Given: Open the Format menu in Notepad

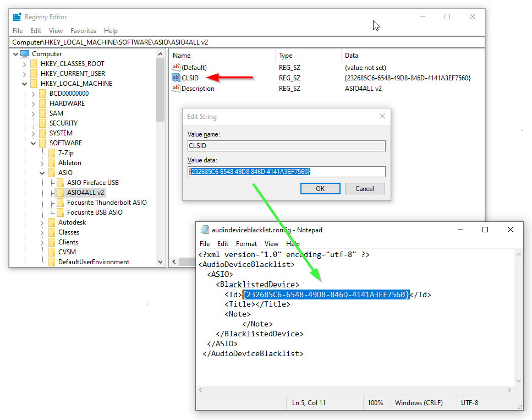Looking at the screenshot, I should (x=246, y=244).
